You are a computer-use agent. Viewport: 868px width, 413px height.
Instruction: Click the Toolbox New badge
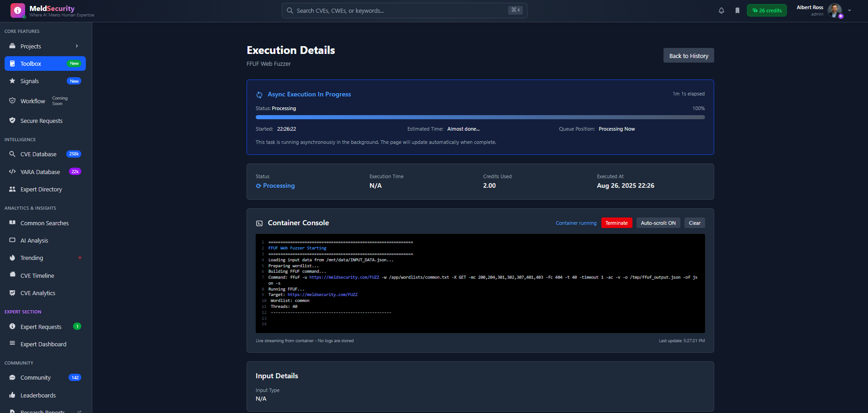tap(74, 64)
